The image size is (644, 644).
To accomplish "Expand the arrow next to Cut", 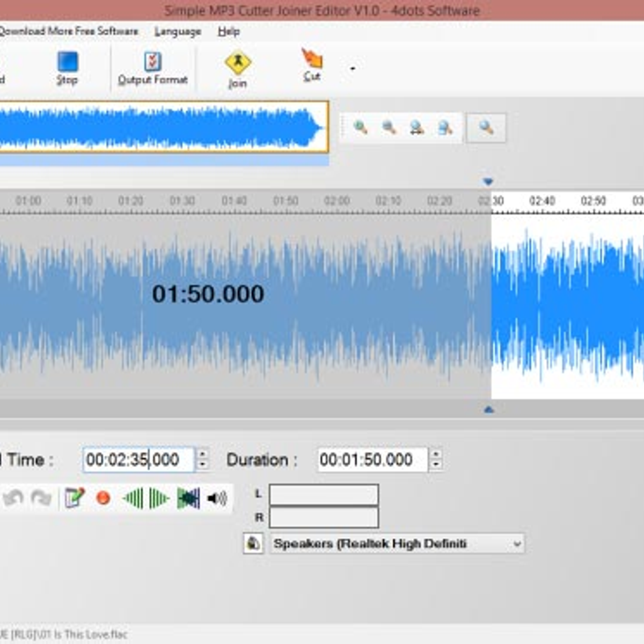I will coord(353,68).
